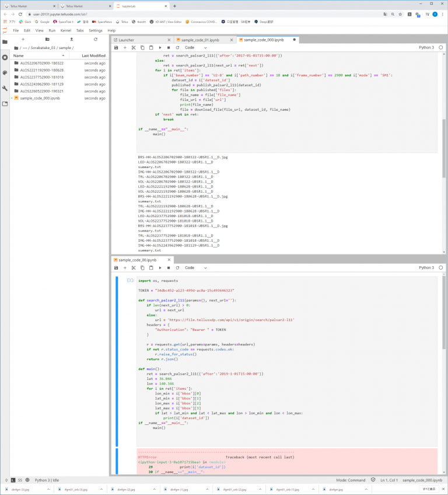This screenshot has width=448, height=495.
Task: Switch to the sample_code_01.ipynb tab
Action: [204, 40]
